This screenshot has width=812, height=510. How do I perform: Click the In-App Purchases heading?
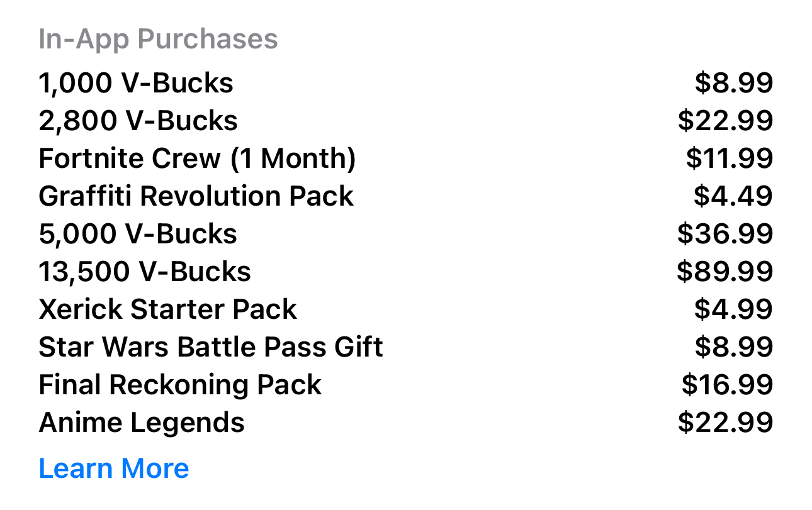tap(158, 39)
